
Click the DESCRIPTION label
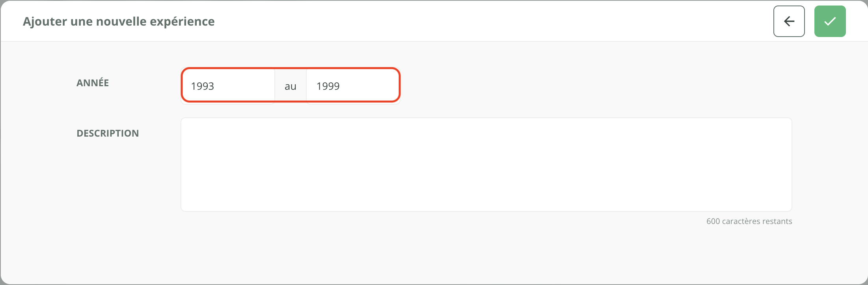pyautogui.click(x=108, y=133)
